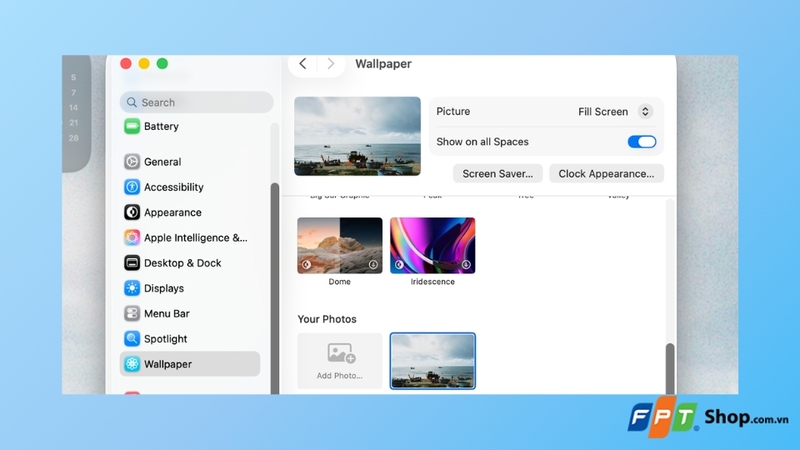Click the Desktop & Dock icon
Viewport: 800px width, 450px height.
(x=132, y=263)
